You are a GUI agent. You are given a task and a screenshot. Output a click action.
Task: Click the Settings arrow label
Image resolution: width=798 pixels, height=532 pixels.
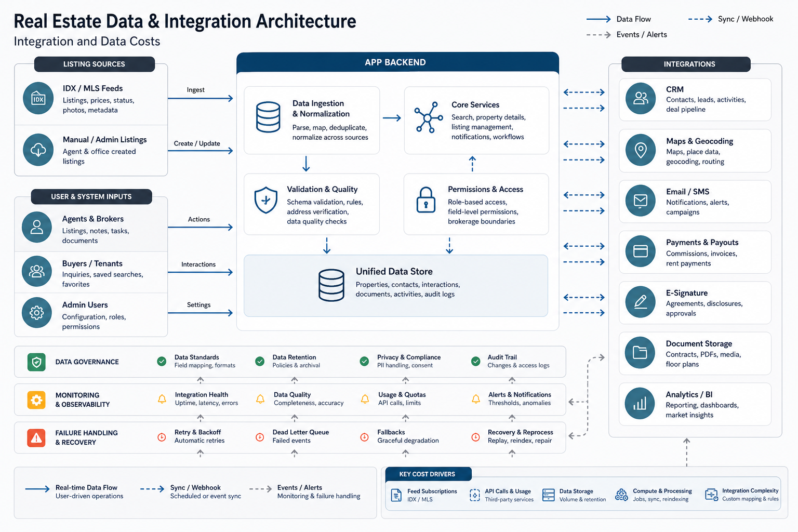click(x=199, y=305)
